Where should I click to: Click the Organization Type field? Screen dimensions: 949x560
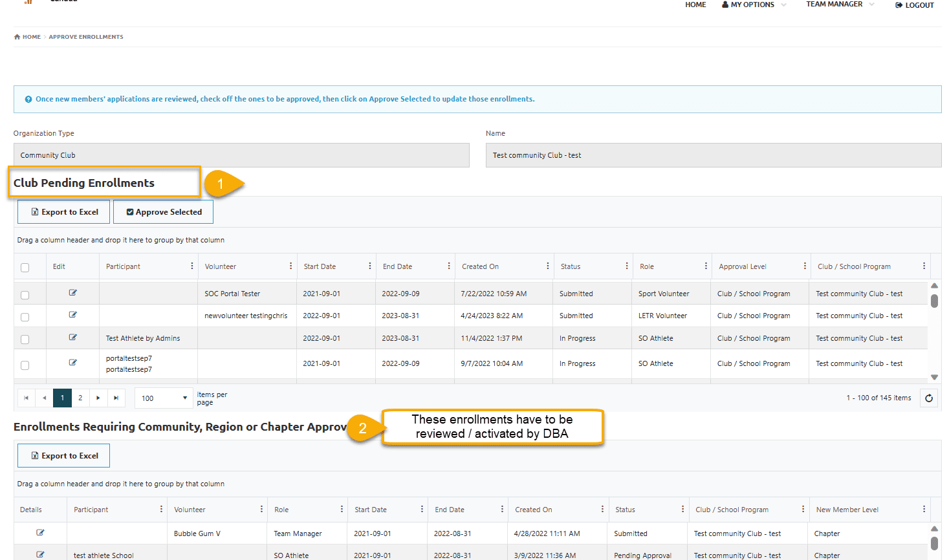241,155
